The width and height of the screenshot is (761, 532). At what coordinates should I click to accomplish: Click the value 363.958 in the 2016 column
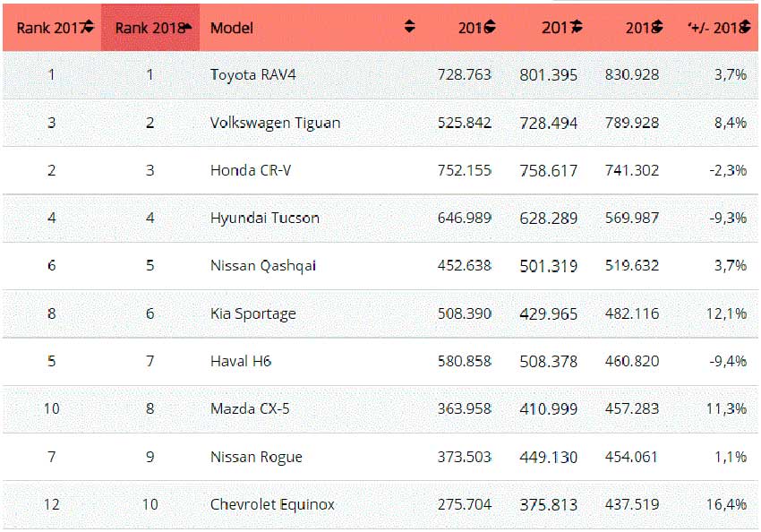click(465, 408)
